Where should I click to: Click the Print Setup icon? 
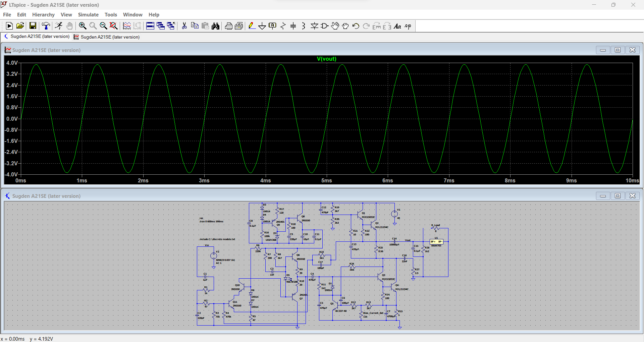click(239, 26)
